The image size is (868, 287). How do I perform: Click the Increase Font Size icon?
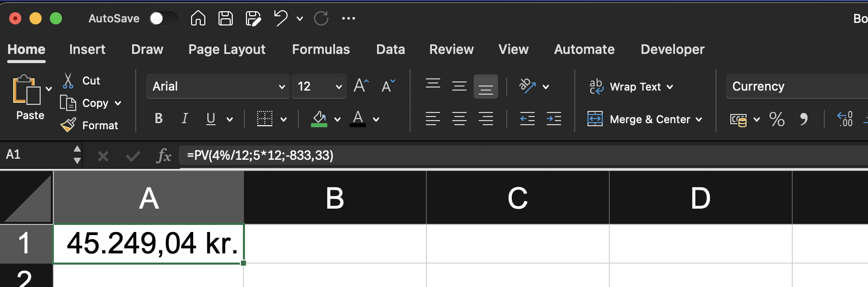361,85
